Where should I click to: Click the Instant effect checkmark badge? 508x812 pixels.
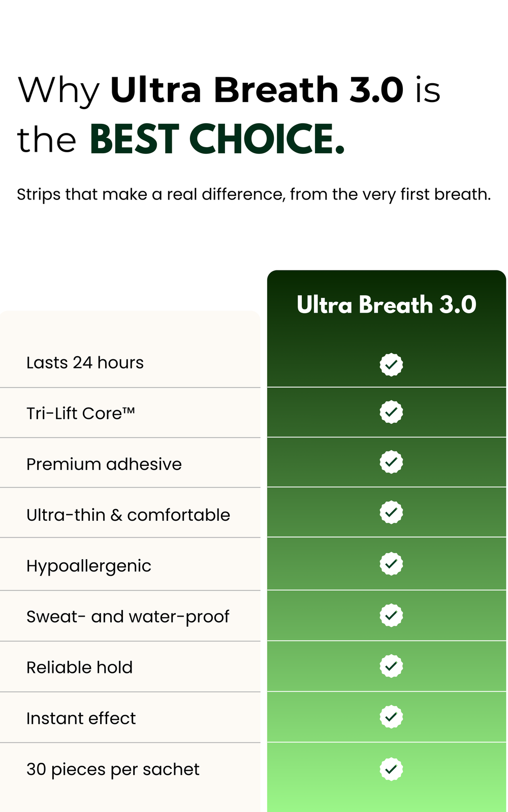coord(391,717)
